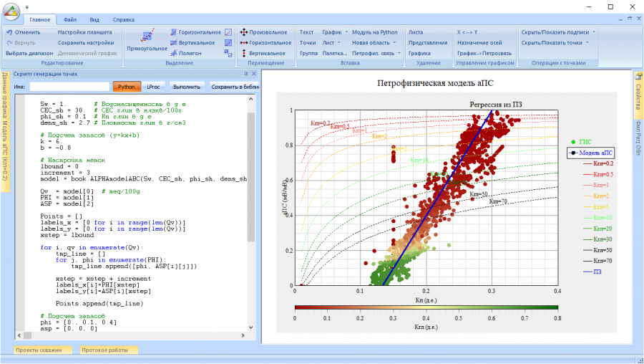
Task: Click small icon right of Полигон
Action: pos(228,53)
